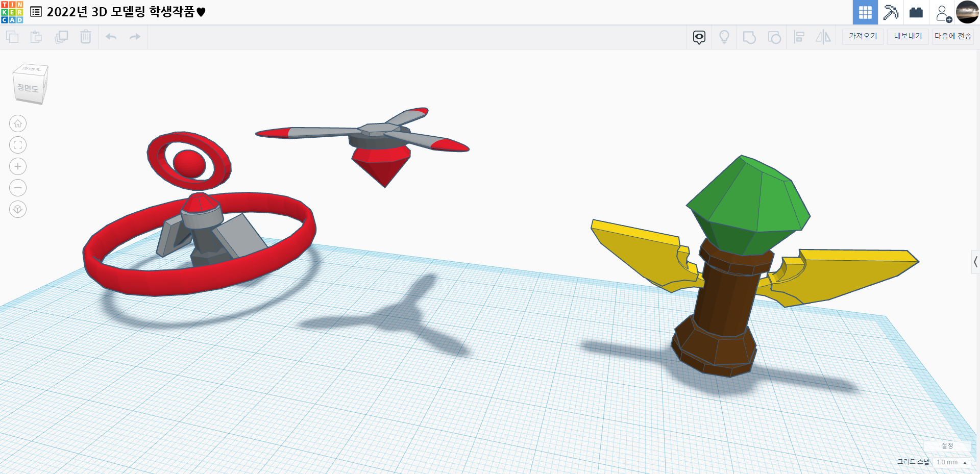Switch to Bricks mode
The width and height of the screenshot is (980, 474).
916,12
